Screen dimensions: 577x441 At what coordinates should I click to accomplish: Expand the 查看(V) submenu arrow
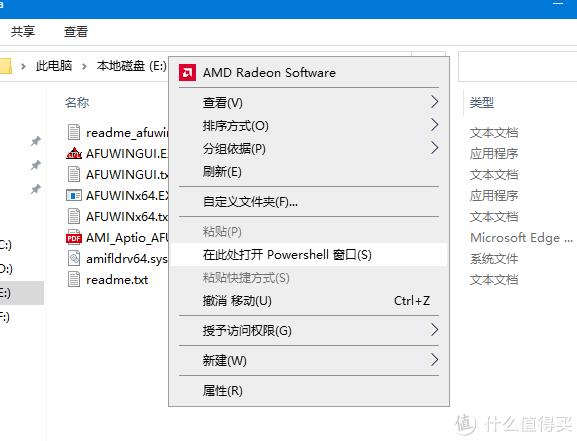pos(435,102)
